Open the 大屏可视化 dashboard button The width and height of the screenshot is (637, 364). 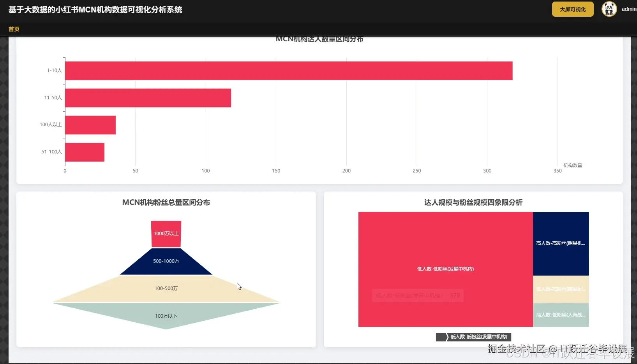572,9
